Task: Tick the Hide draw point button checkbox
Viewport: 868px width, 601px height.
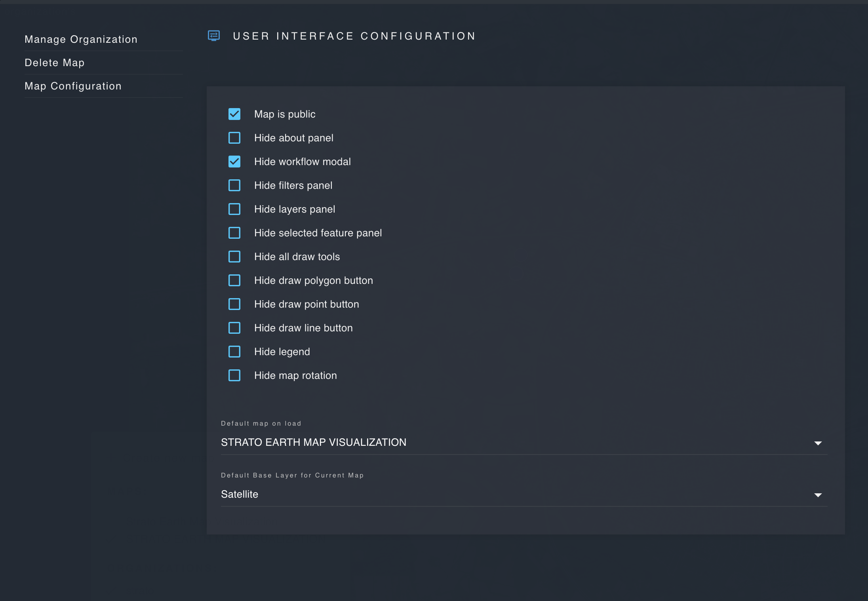Action: [x=234, y=304]
